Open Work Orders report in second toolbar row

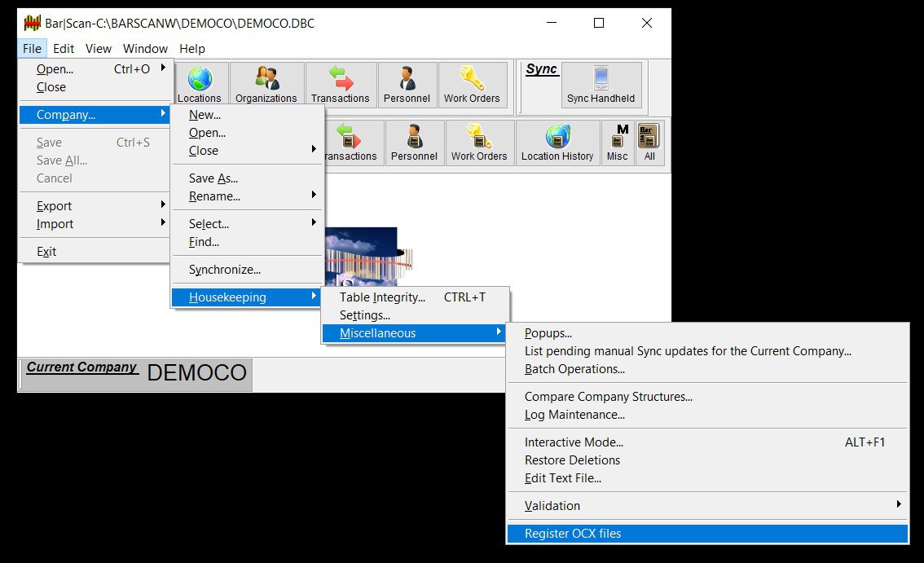(x=479, y=143)
